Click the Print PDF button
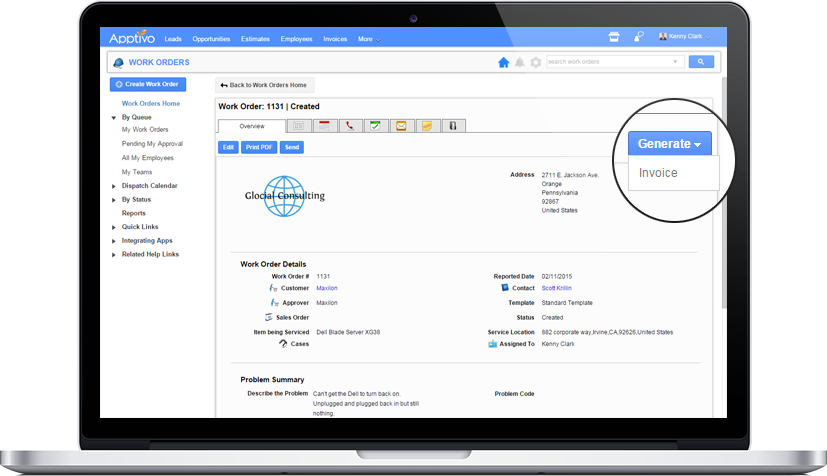The height and width of the screenshot is (476, 827). click(x=259, y=147)
